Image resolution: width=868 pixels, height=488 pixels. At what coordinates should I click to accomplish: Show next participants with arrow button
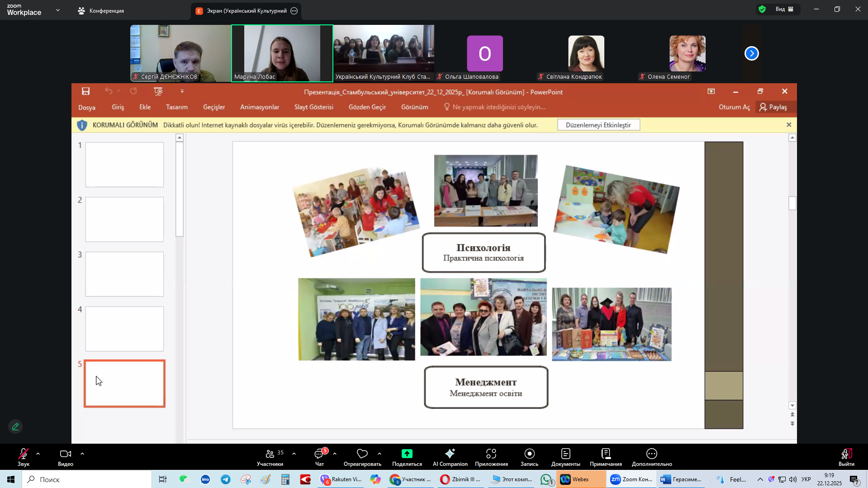[751, 53]
